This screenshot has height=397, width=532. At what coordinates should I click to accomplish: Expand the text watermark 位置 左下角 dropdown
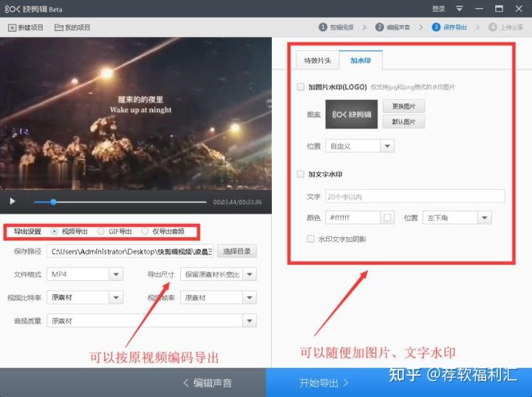485,217
